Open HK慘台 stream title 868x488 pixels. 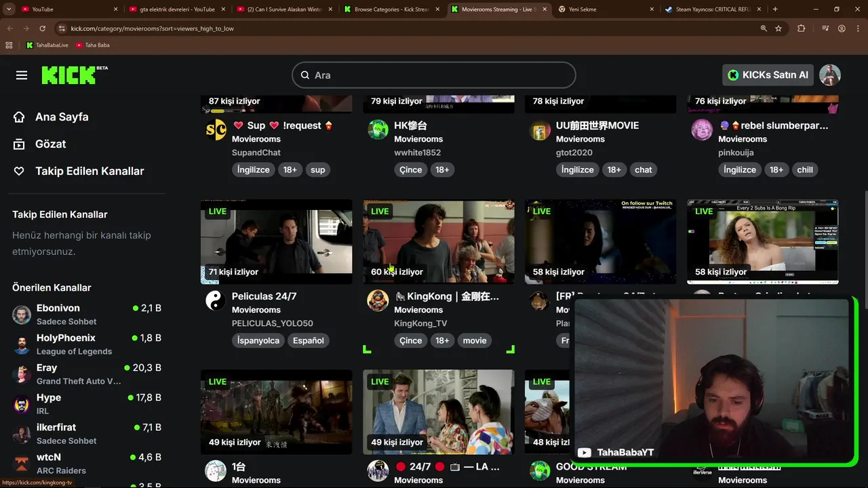(x=410, y=125)
